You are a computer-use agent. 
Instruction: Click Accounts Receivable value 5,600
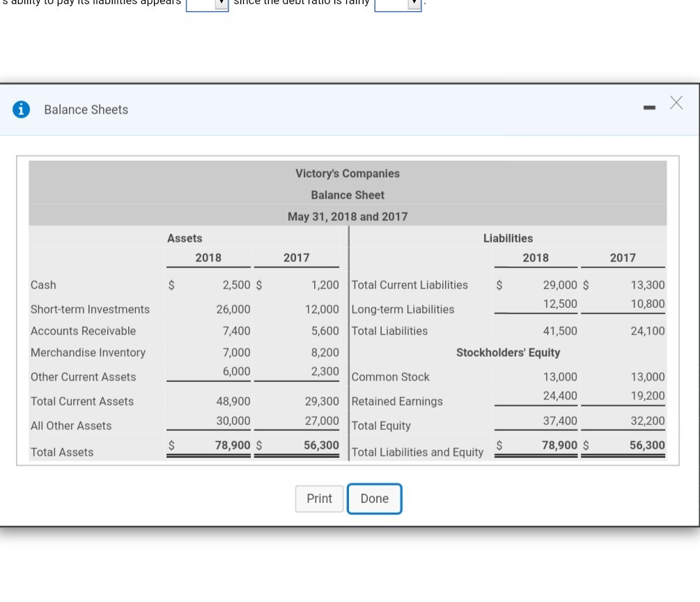pos(325,331)
